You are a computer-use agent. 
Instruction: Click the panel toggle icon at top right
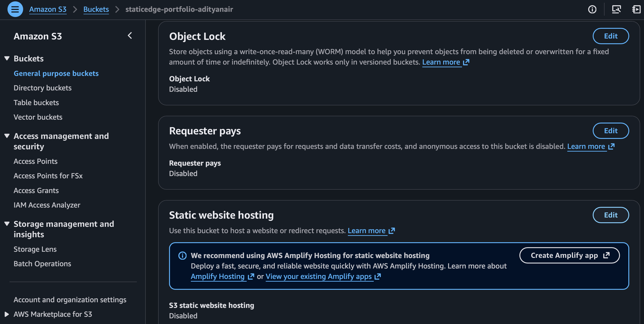click(636, 10)
